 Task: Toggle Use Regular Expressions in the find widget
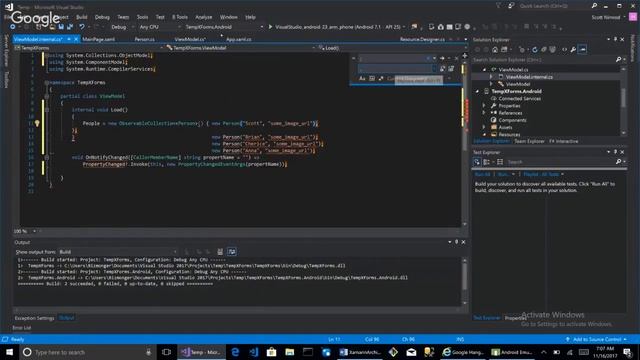[381, 78]
